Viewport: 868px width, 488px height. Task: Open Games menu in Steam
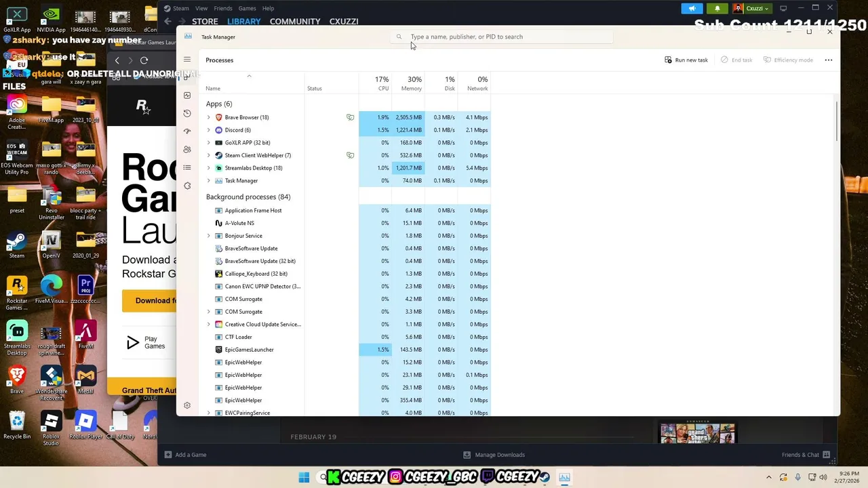point(247,8)
